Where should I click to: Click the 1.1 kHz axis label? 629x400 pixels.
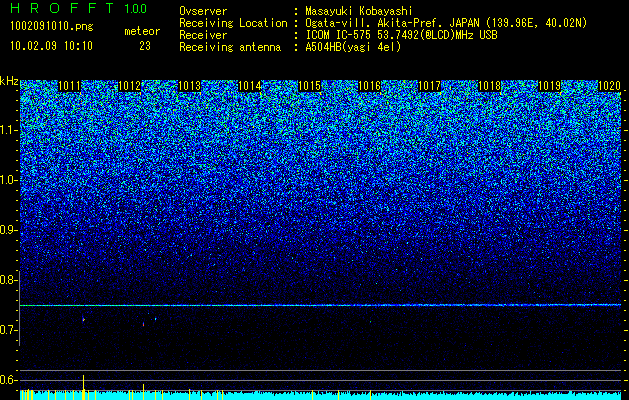8,130
